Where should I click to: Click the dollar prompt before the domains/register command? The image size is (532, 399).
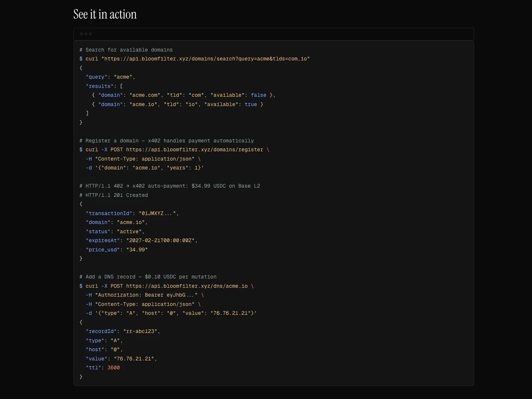click(81, 150)
